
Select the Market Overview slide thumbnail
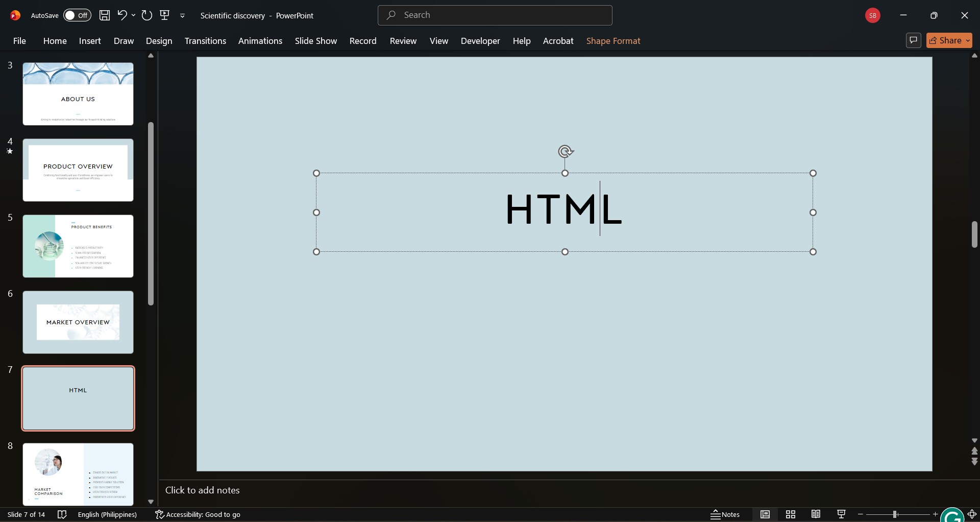coord(78,322)
